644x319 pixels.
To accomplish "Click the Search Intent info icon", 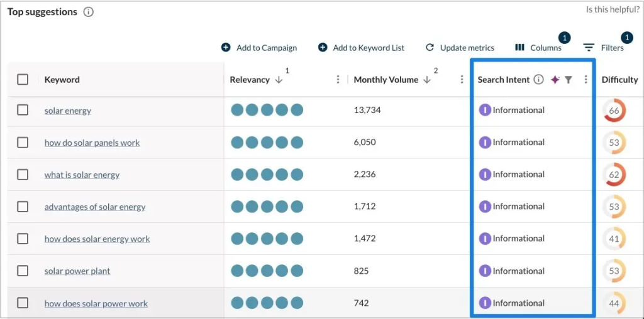I will click(538, 80).
